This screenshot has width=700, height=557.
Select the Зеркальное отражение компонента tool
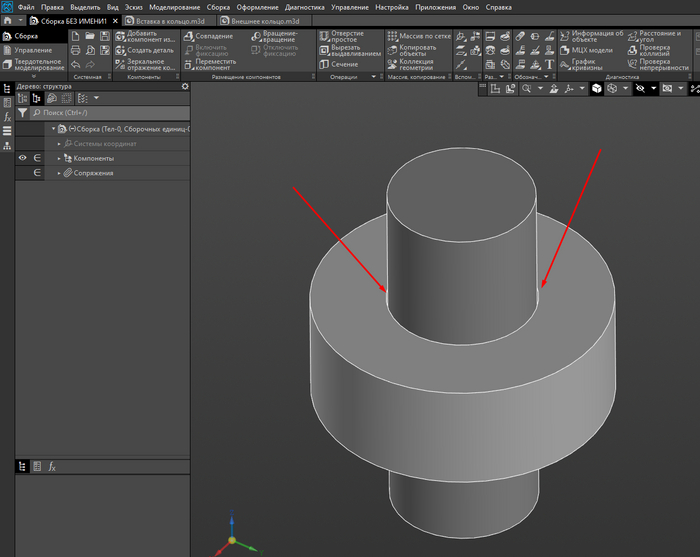click(146, 65)
